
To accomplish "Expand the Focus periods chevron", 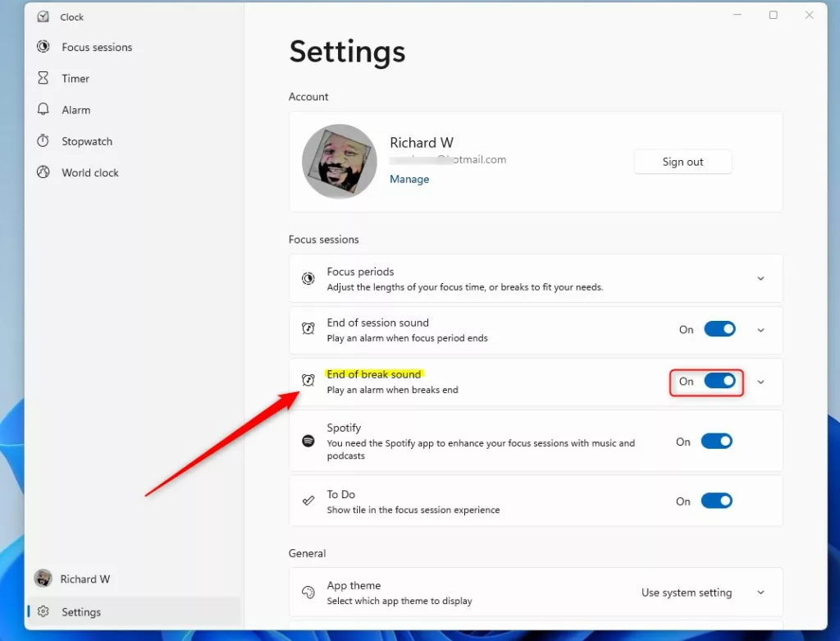I will [x=760, y=278].
